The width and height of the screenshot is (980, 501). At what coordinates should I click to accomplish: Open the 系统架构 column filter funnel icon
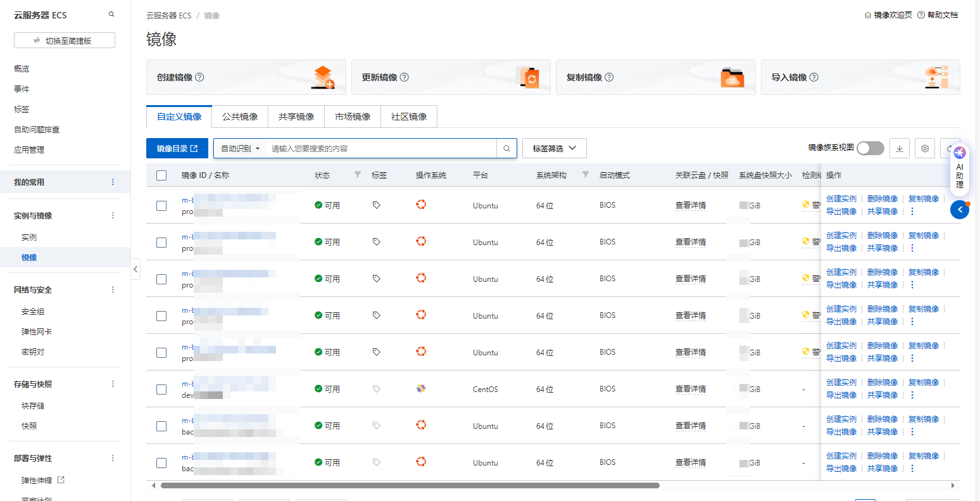tap(586, 175)
